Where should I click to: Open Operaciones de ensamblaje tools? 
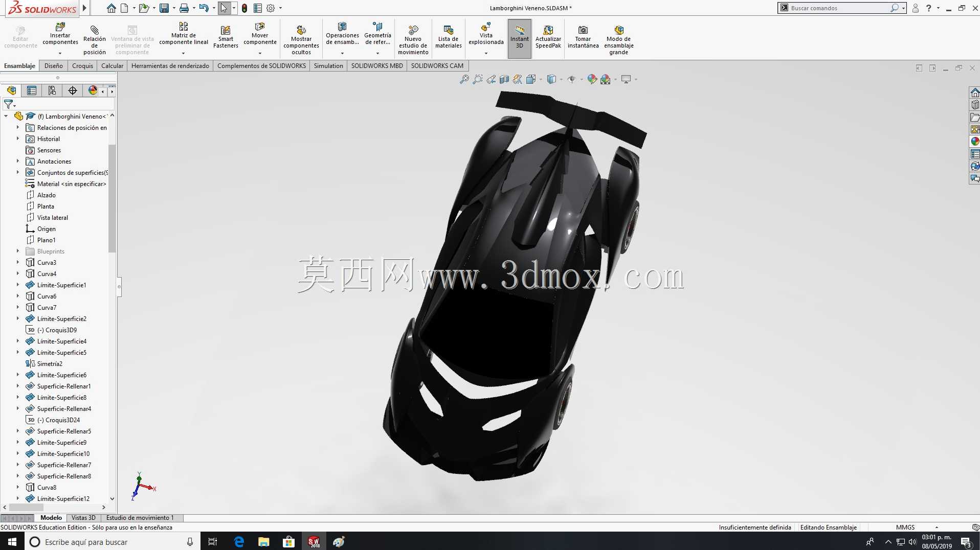[x=342, y=34]
